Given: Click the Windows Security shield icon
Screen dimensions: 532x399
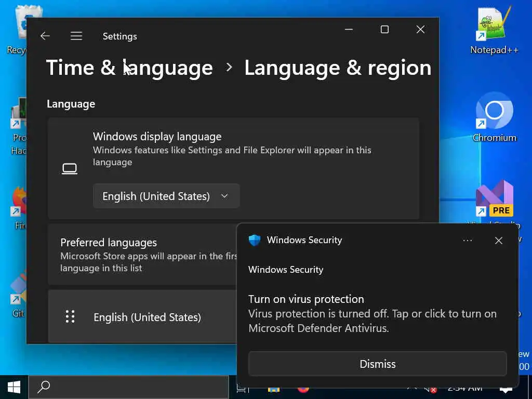Looking at the screenshot, I should point(255,240).
